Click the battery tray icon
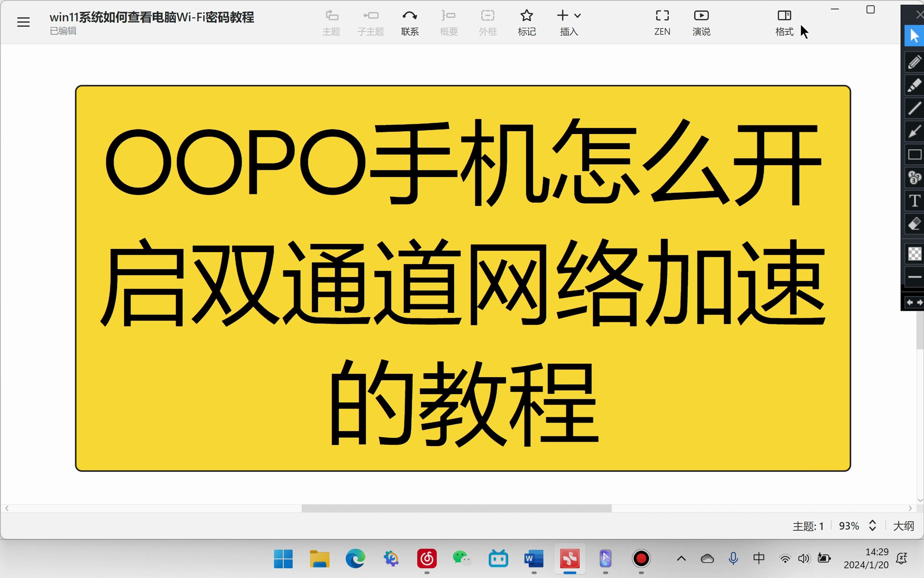The height and width of the screenshot is (578, 924). (x=824, y=558)
